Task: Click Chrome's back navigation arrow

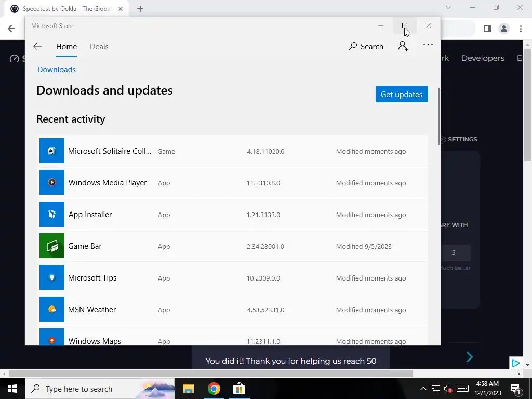Action: click(x=11, y=29)
